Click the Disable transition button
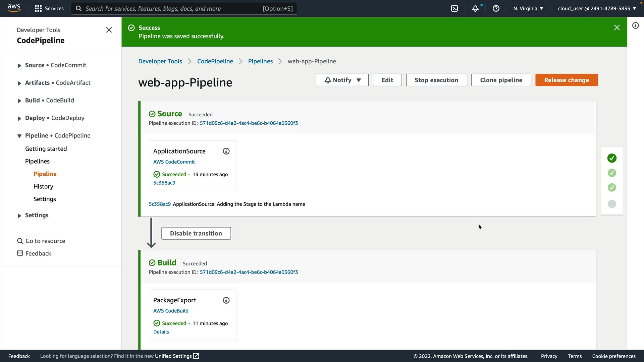 pos(196,234)
